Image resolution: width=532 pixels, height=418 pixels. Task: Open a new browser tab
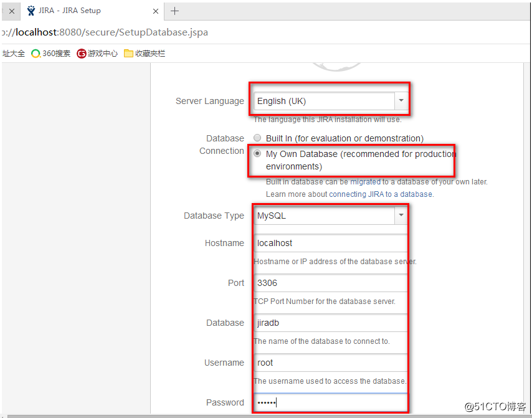(x=174, y=11)
